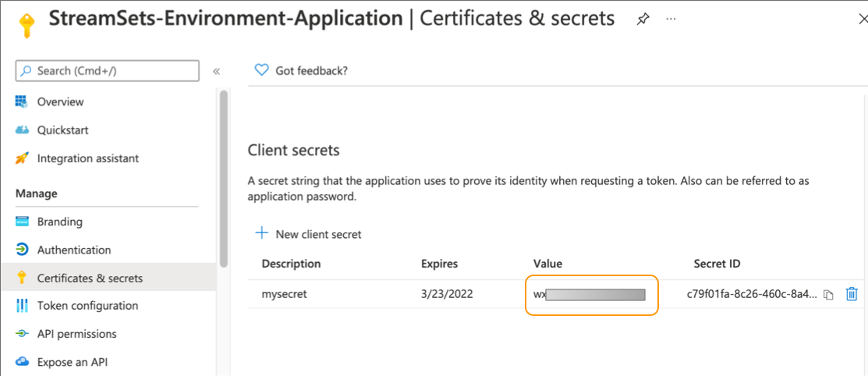Click the Secret ID column header

pyautogui.click(x=717, y=264)
